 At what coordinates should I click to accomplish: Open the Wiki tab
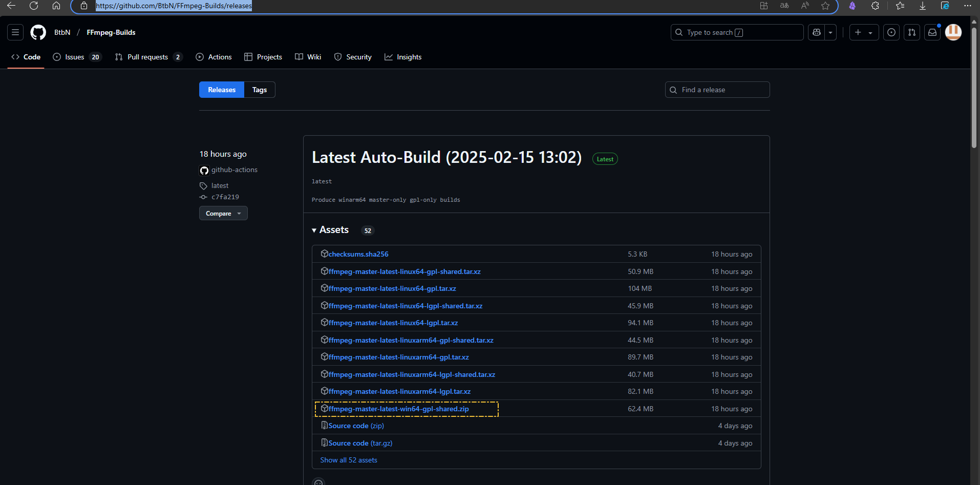(308, 57)
